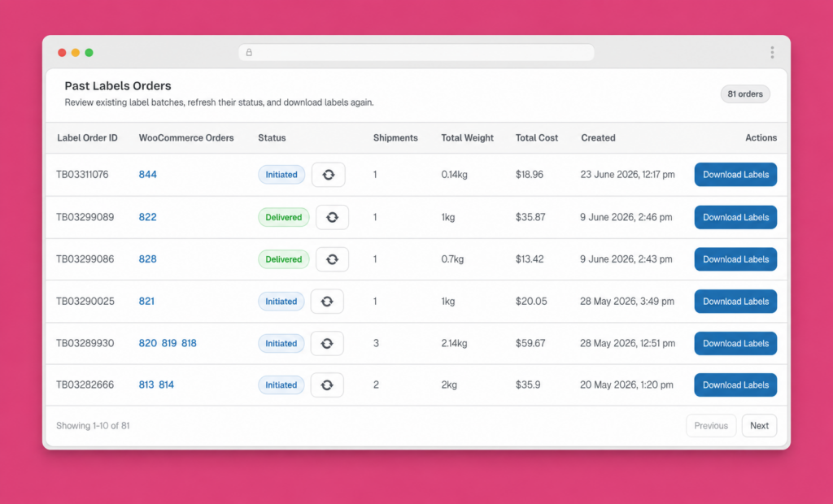Refresh status for label order TB03290025
This screenshot has height=504, width=833.
point(327,301)
